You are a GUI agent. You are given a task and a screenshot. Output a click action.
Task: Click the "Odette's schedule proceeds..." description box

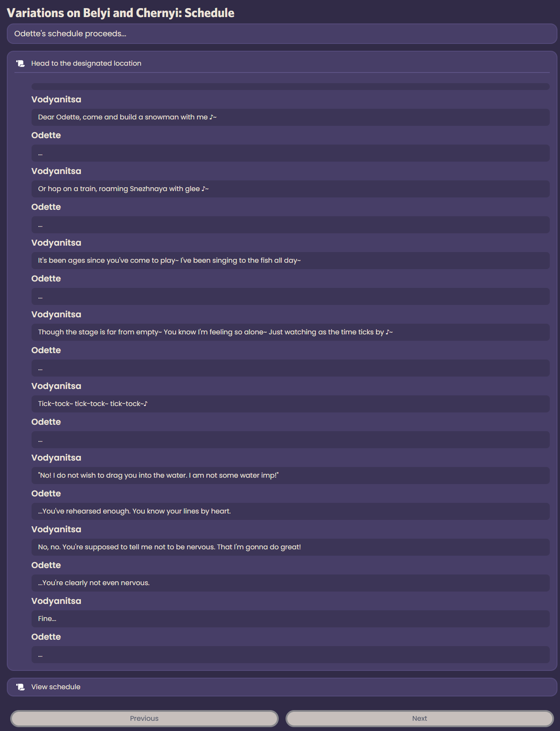282,34
